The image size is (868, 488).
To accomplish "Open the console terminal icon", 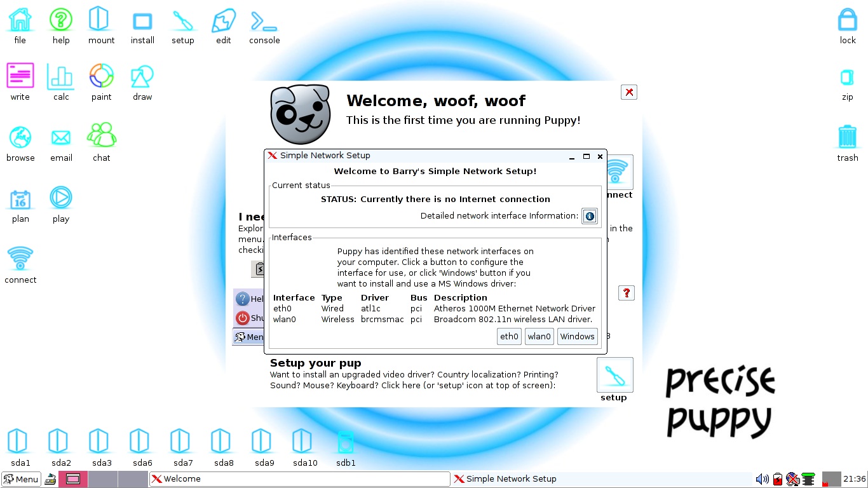I will 264,21.
